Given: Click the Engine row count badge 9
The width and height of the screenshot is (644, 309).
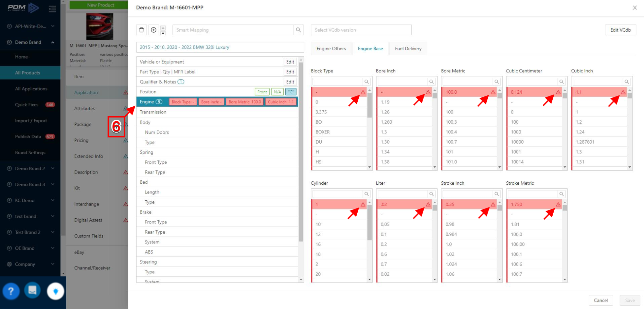Looking at the screenshot, I should click(x=159, y=102).
